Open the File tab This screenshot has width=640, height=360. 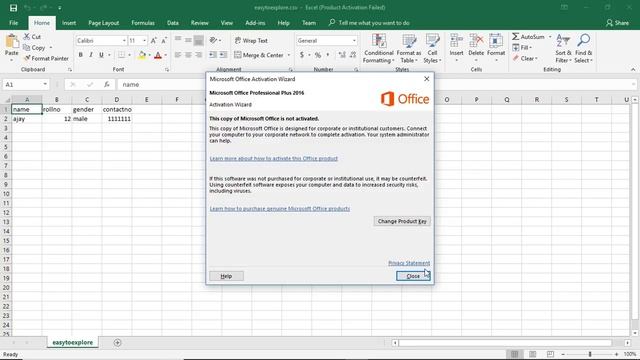13,23
